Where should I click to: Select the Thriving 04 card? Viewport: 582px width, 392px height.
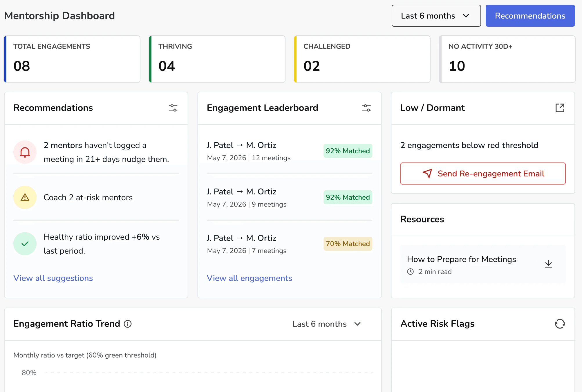[217, 59]
